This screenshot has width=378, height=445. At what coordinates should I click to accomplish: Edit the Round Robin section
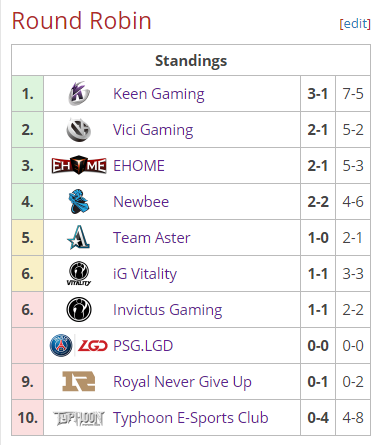tap(355, 24)
